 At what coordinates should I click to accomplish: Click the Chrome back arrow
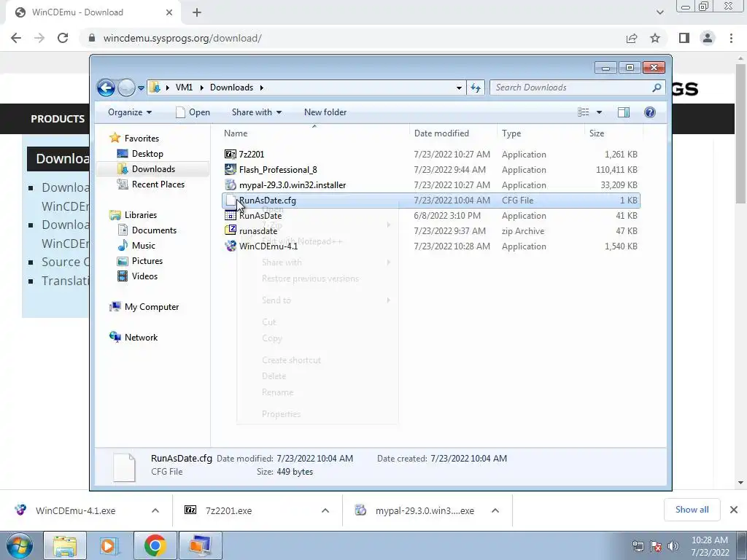point(16,38)
